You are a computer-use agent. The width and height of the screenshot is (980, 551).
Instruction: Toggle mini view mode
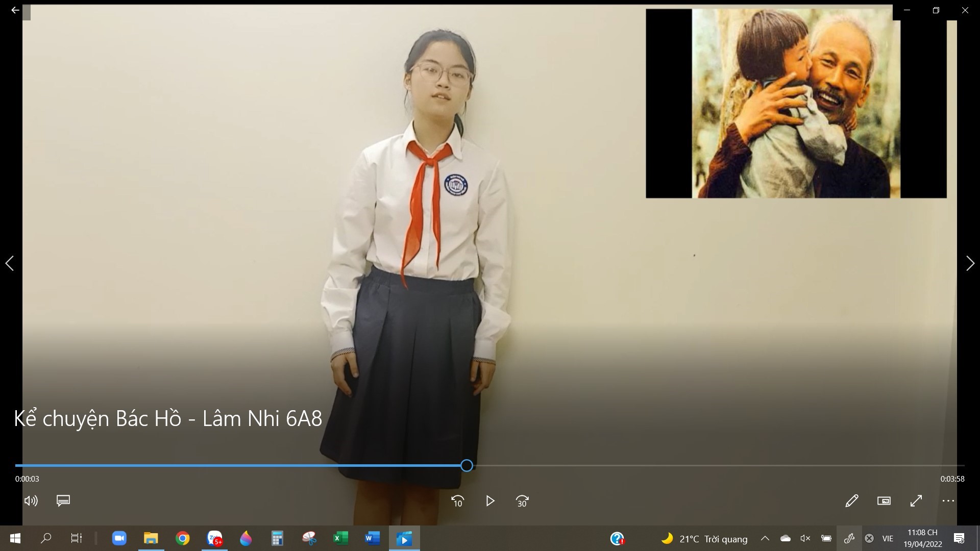884,501
